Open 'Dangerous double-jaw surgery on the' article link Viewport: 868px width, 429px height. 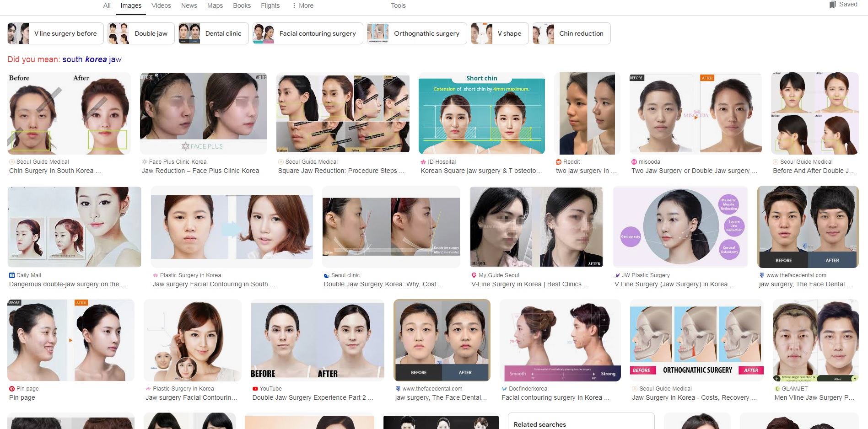tap(68, 284)
